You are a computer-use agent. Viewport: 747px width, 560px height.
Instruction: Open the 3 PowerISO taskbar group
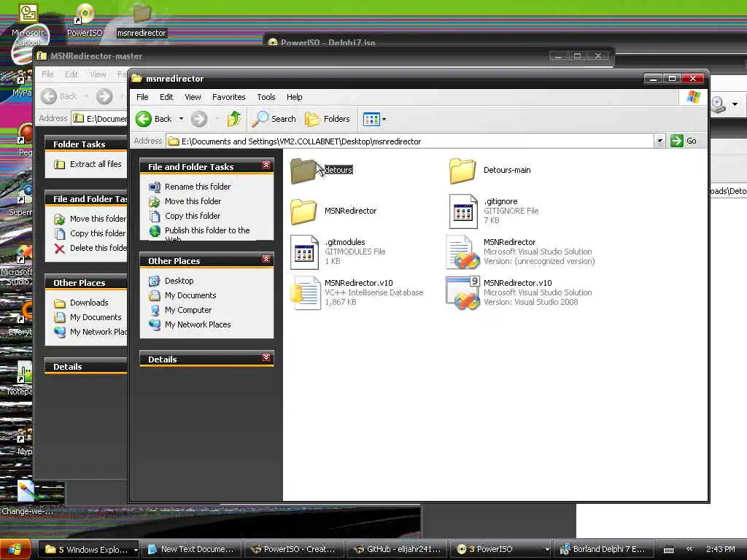pos(500,550)
